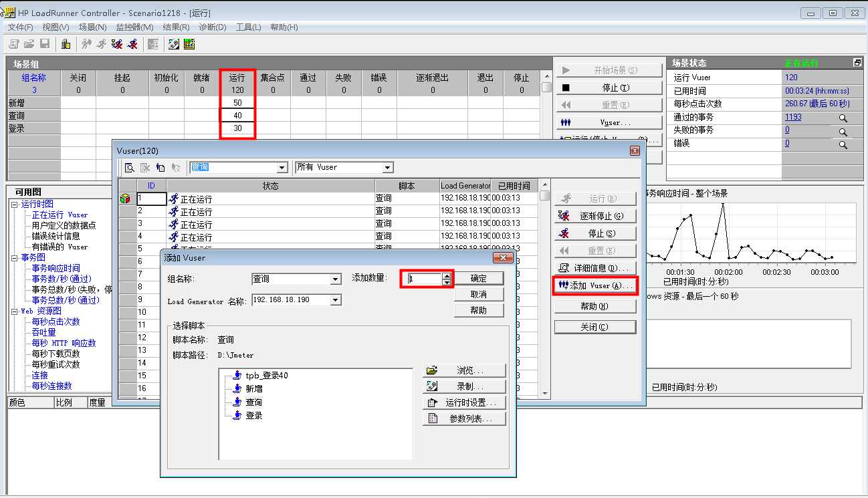Click the new scenario toolbar icon
This screenshot has width=868, height=498.
(14, 44)
